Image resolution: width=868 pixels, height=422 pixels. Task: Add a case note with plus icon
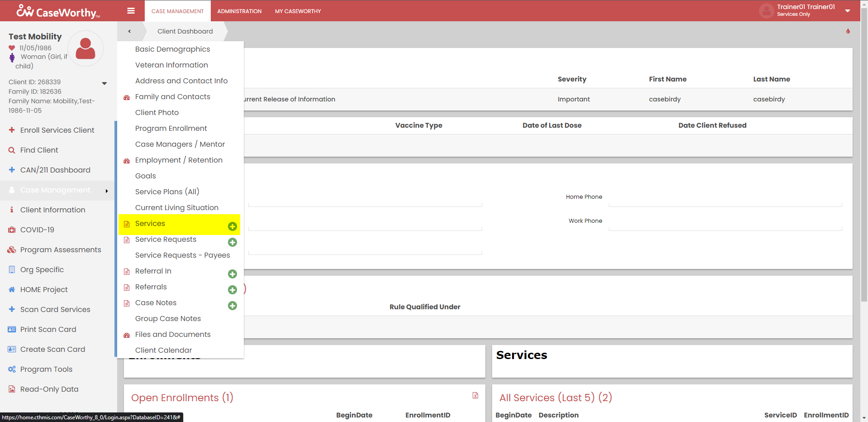pos(232,306)
